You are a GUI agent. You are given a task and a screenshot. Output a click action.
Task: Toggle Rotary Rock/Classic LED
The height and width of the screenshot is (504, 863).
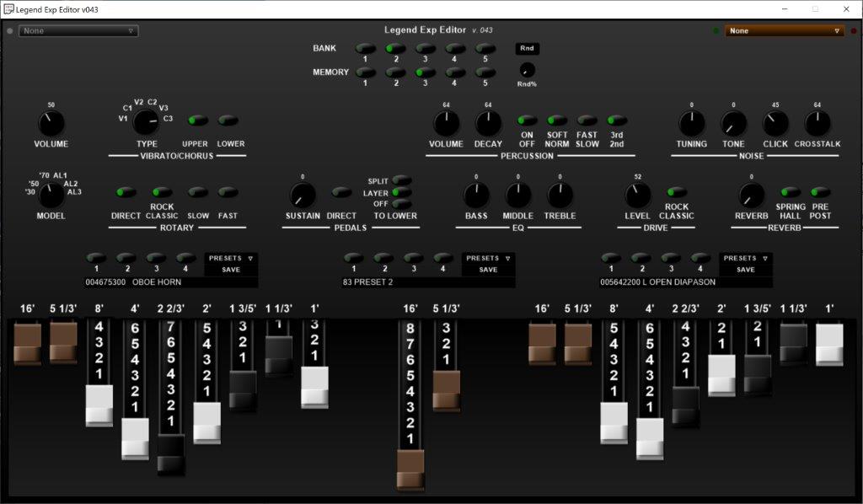coord(162,192)
